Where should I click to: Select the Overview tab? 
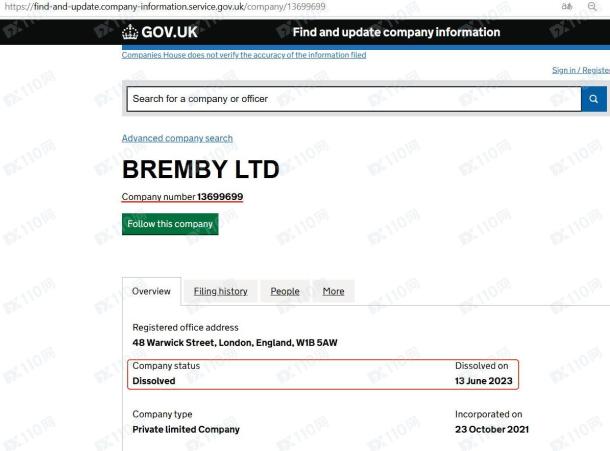(x=151, y=291)
